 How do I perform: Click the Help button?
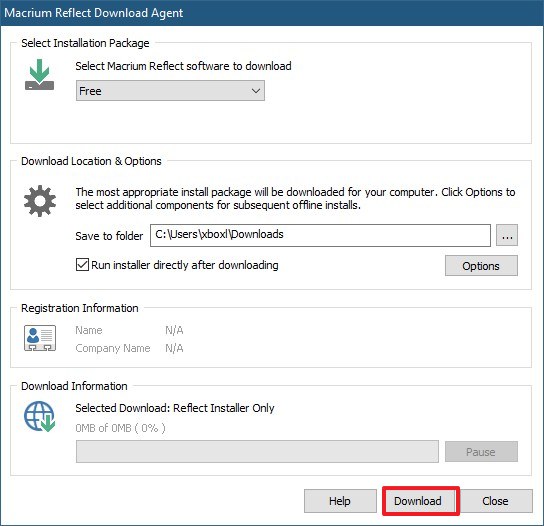tap(340, 501)
